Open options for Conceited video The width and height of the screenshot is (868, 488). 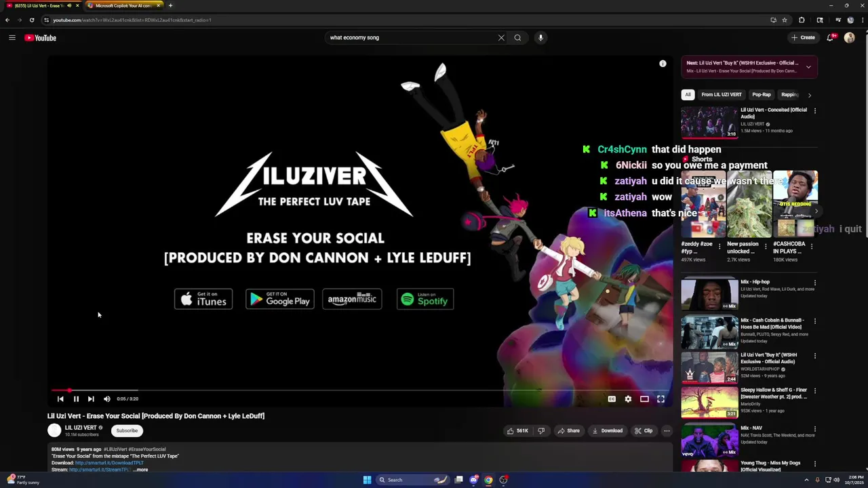tap(815, 110)
